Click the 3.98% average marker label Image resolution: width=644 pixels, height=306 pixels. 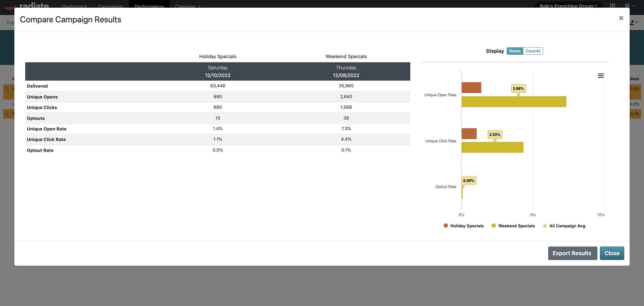[x=518, y=89]
